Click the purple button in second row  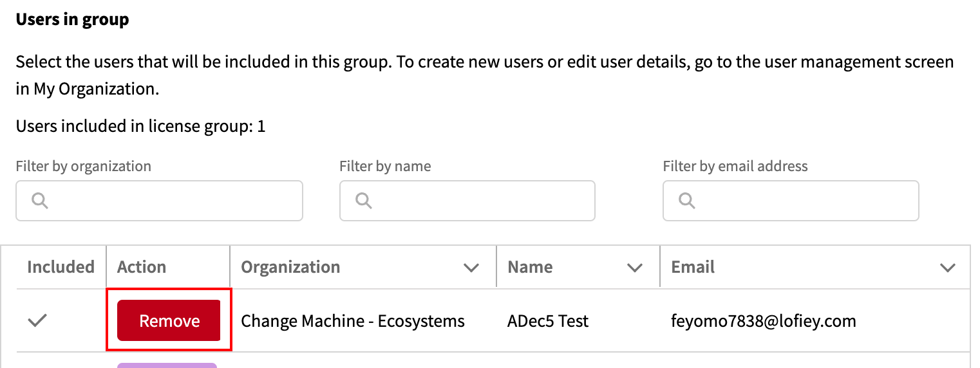click(x=167, y=365)
